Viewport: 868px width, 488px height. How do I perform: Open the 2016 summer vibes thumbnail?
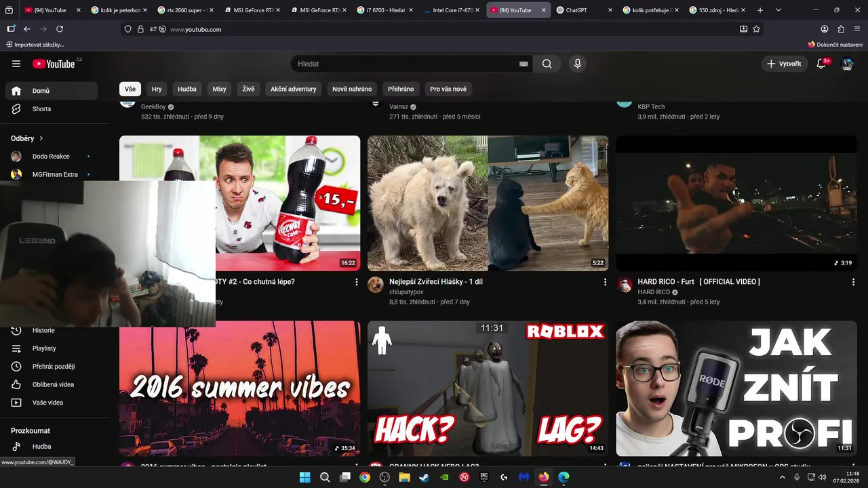click(240, 388)
